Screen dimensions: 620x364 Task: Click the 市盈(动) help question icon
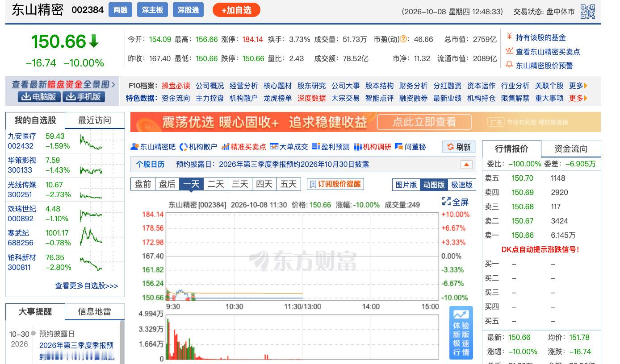tap(403, 39)
